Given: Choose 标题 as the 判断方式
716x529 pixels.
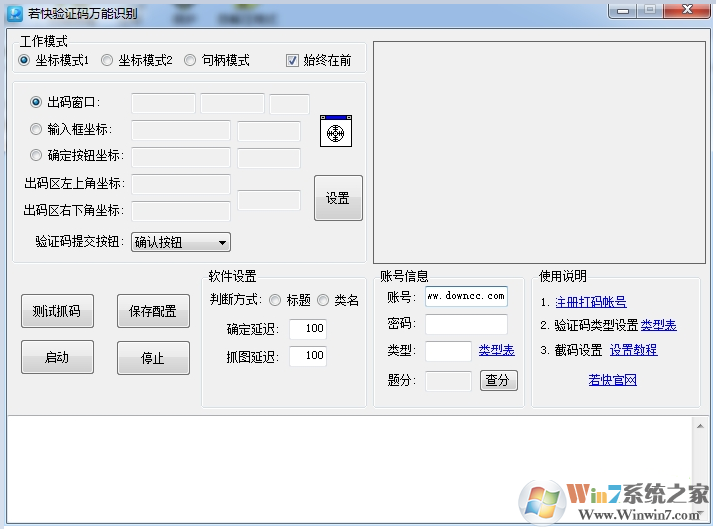Looking at the screenshot, I should coord(275,300).
